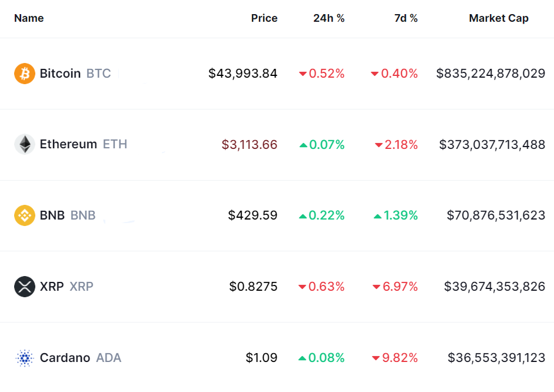
Task: Click Ethereum's red price $3,113.66
Action: coord(249,144)
